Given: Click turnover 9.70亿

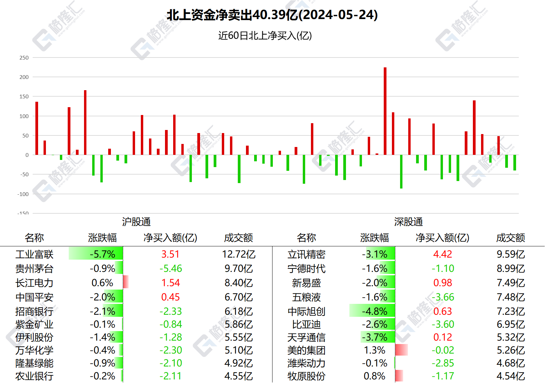Looking at the screenshot, I should click(x=238, y=268).
